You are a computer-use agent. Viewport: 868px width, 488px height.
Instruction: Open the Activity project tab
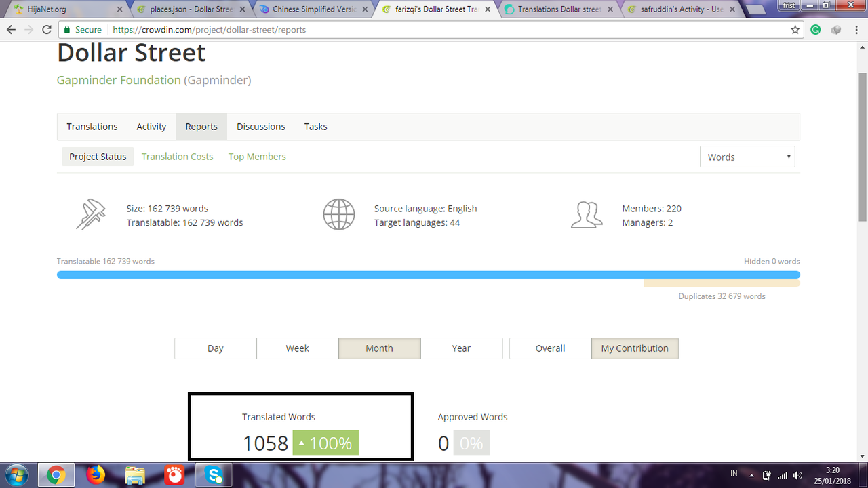151,127
